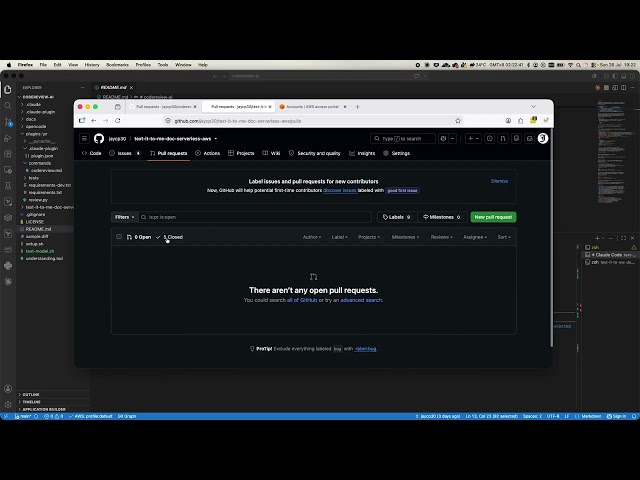Expand TIMELINE section in VS Code
Image resolution: width=640 pixels, height=480 pixels.
coord(31,402)
